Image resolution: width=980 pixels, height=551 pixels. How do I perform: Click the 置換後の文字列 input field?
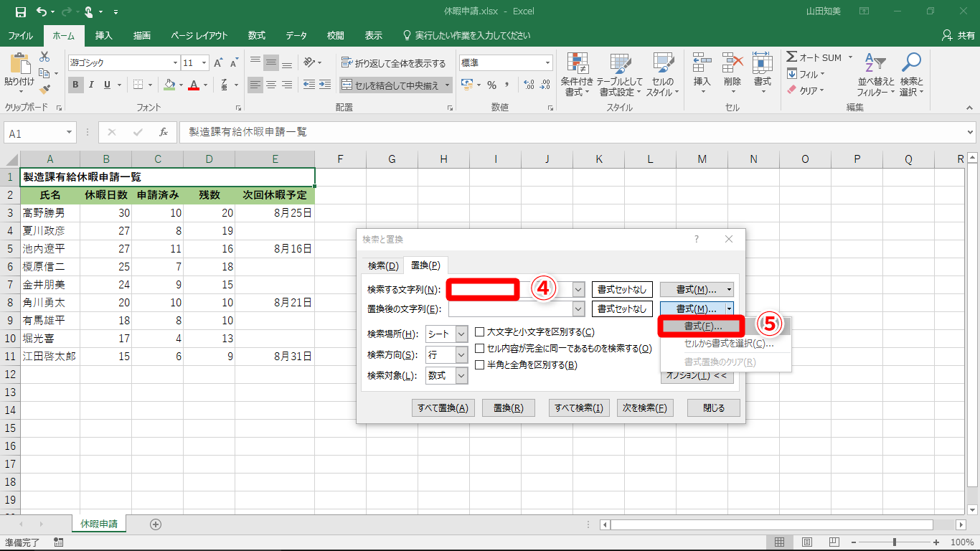click(510, 309)
